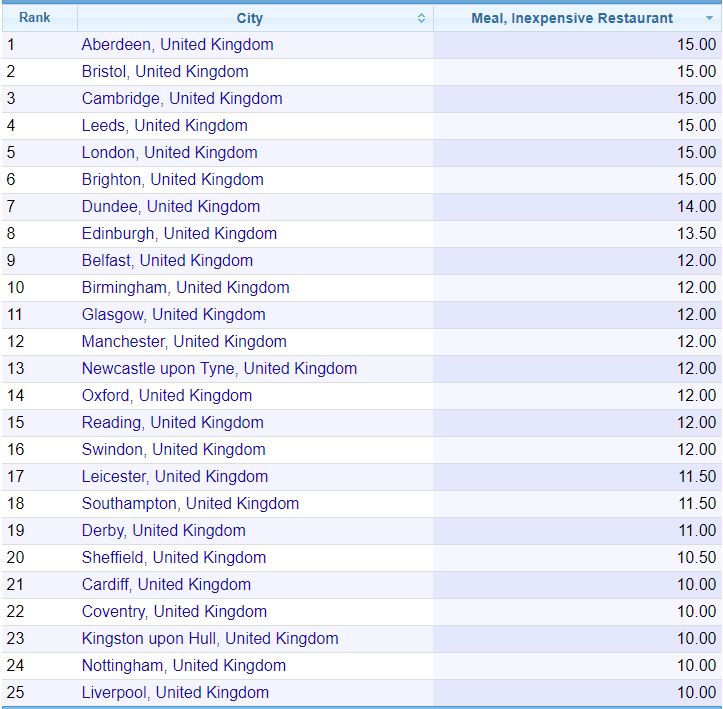Open Oxford, United Kingdom link

(x=167, y=396)
